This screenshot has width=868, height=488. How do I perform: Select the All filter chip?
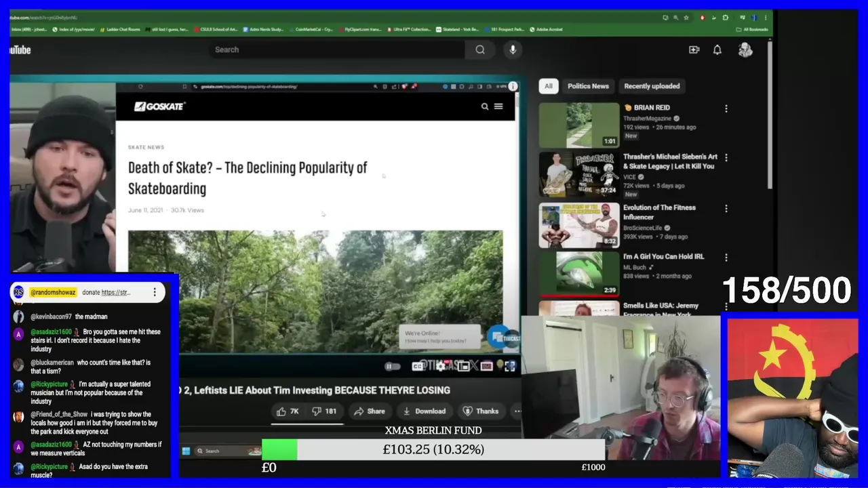pyautogui.click(x=548, y=86)
